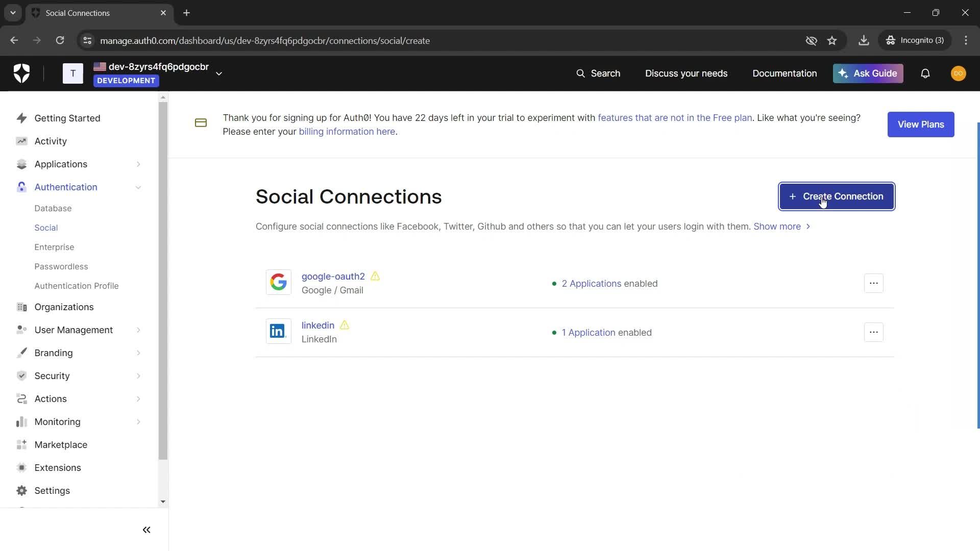Click the Actions flow icon
The height and width of the screenshot is (551, 980).
tap(21, 399)
